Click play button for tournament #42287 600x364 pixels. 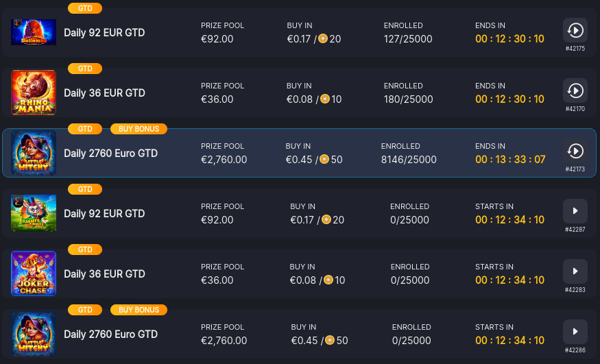pyautogui.click(x=575, y=211)
